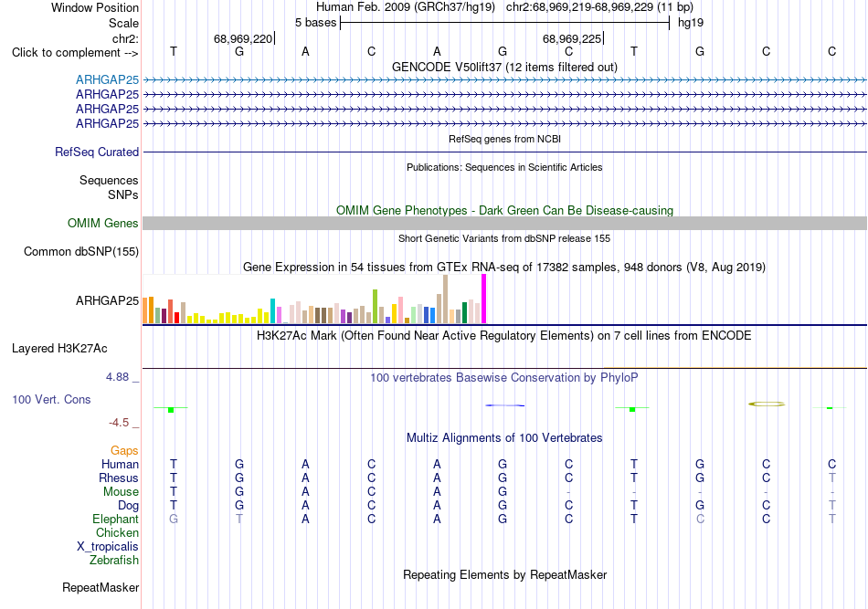
Task: Click the light-blue ARHGAP25 transcript label
Action: coord(108,79)
